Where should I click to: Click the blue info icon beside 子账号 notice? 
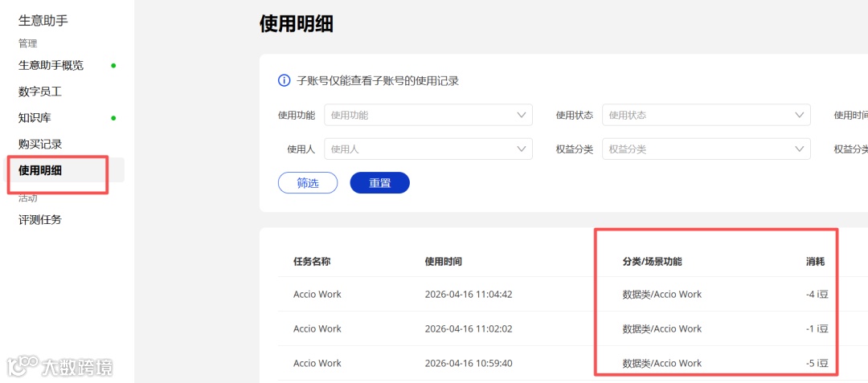pyautogui.click(x=284, y=81)
